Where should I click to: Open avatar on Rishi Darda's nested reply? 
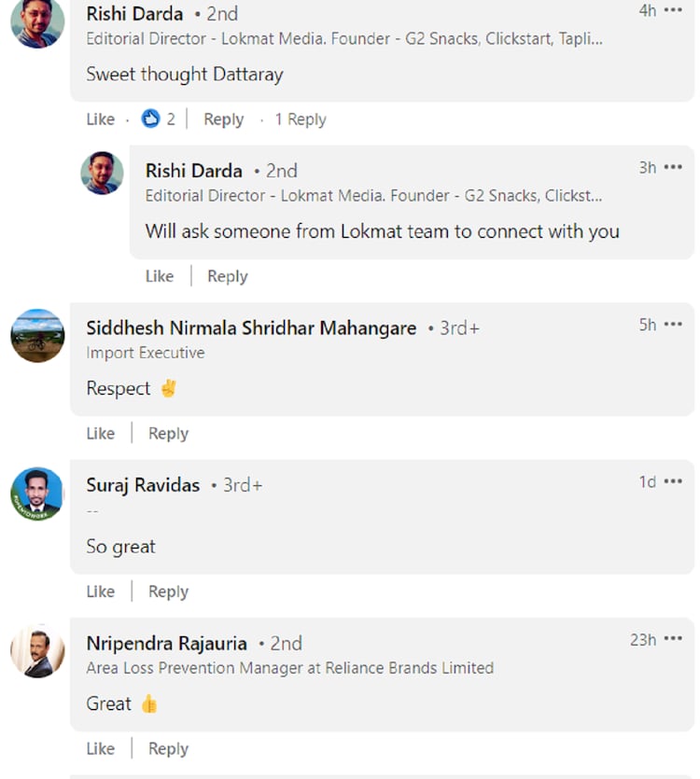[102, 174]
